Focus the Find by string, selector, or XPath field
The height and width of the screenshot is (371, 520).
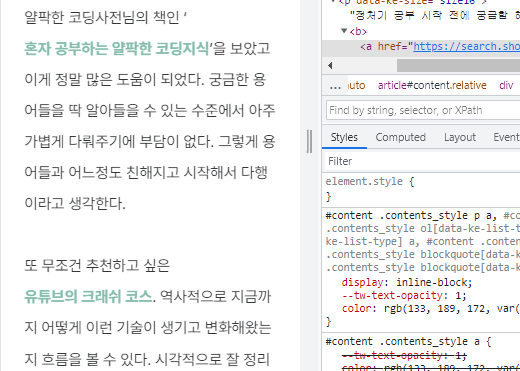coord(423,110)
